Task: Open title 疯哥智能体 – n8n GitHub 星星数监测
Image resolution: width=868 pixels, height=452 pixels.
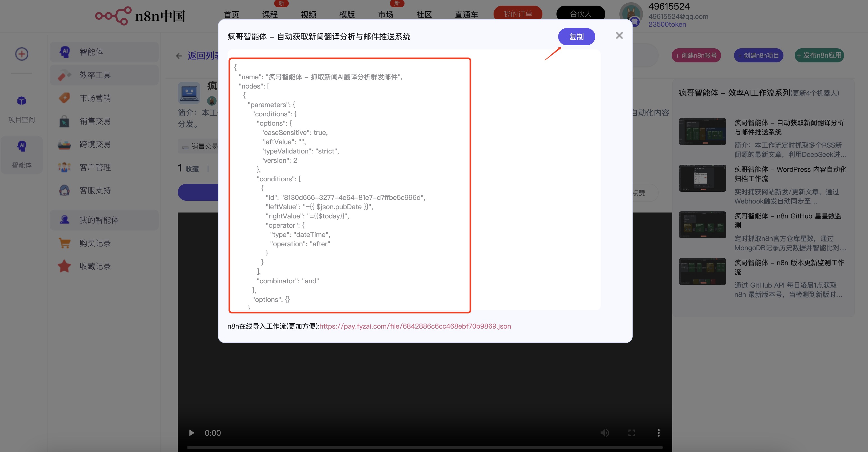Action: click(788, 220)
